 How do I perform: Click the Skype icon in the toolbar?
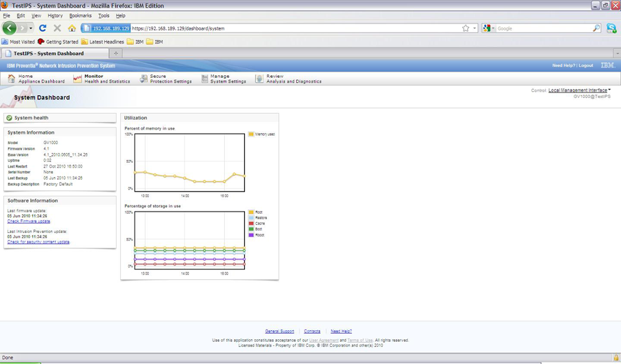(611, 28)
